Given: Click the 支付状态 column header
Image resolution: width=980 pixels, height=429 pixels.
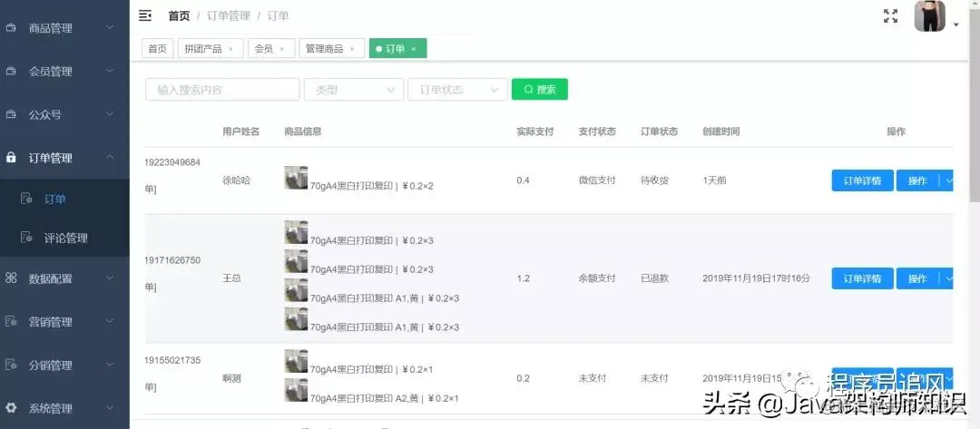Looking at the screenshot, I should 597,132.
